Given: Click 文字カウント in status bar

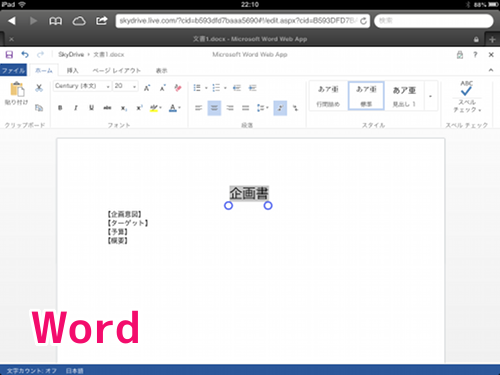Looking at the screenshot, I should click(x=32, y=370).
